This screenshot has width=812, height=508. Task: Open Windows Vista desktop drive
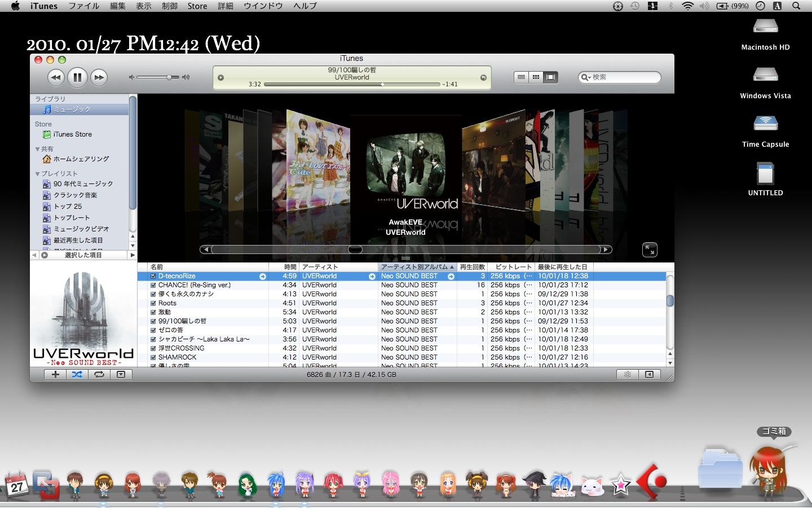pos(765,82)
